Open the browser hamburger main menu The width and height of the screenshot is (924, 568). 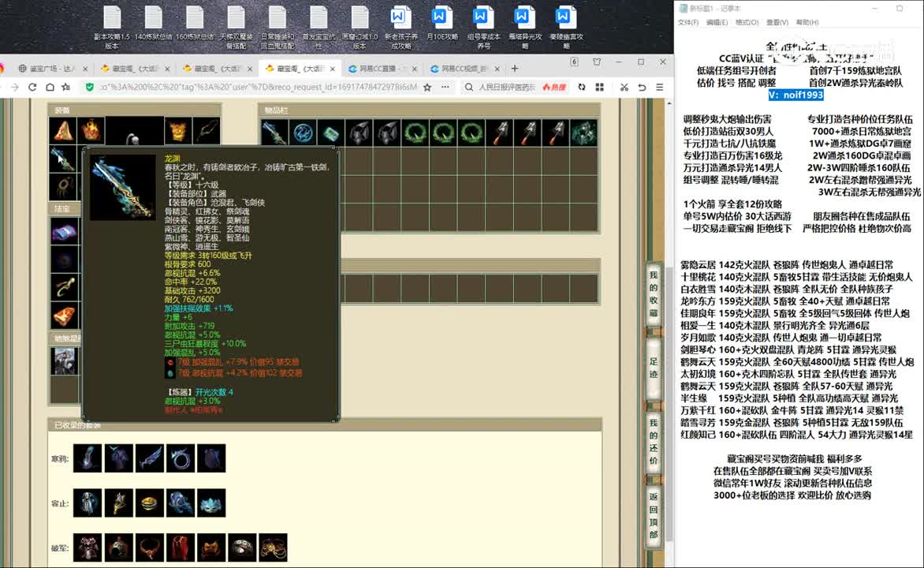point(659,88)
